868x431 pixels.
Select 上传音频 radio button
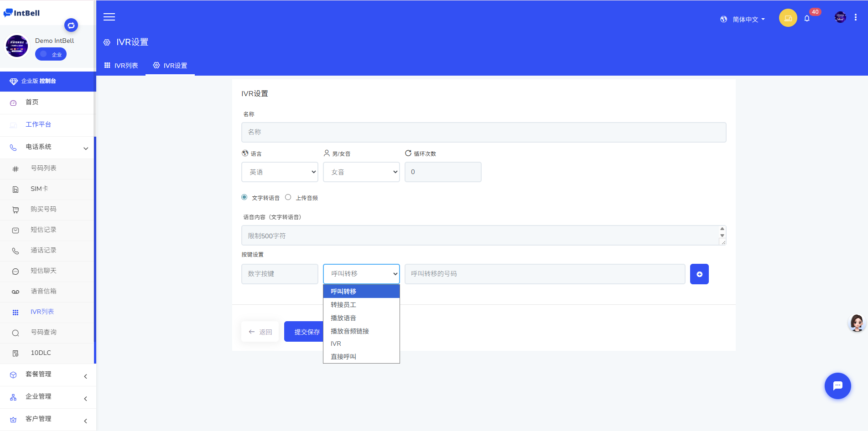[x=288, y=197]
